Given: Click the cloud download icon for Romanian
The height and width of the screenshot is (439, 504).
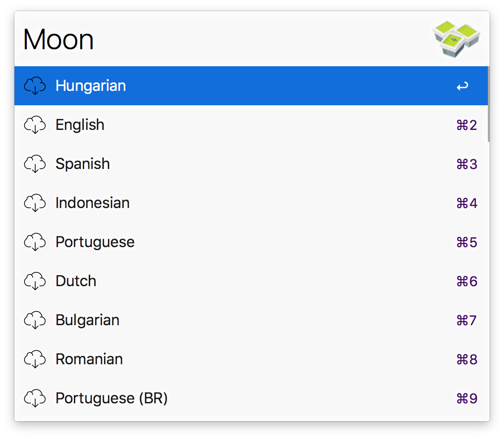Looking at the screenshot, I should (x=35, y=359).
